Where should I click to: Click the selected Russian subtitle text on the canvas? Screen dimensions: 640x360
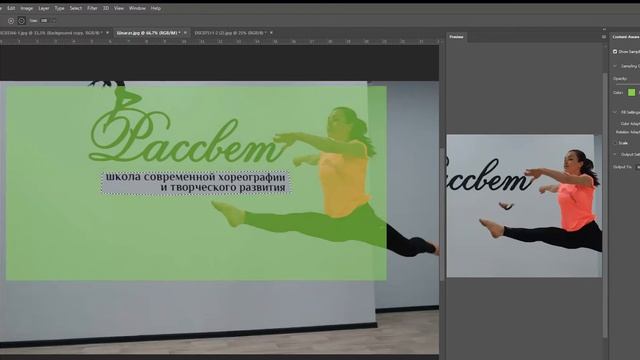[x=196, y=182]
